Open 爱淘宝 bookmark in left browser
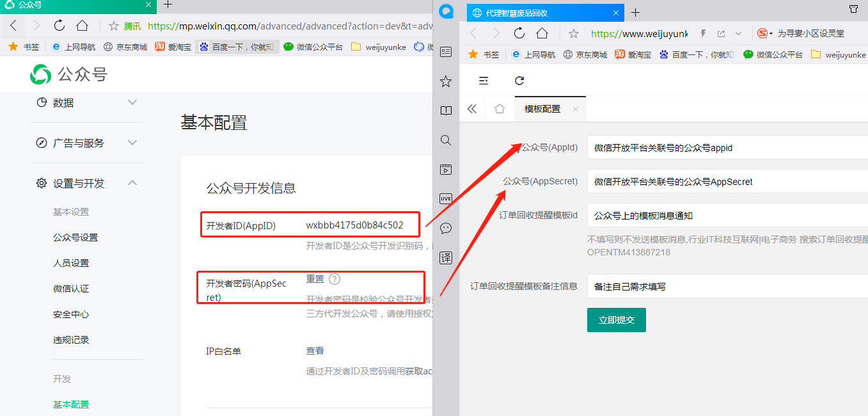Screen dimensions: 868x416 pyautogui.click(x=173, y=47)
